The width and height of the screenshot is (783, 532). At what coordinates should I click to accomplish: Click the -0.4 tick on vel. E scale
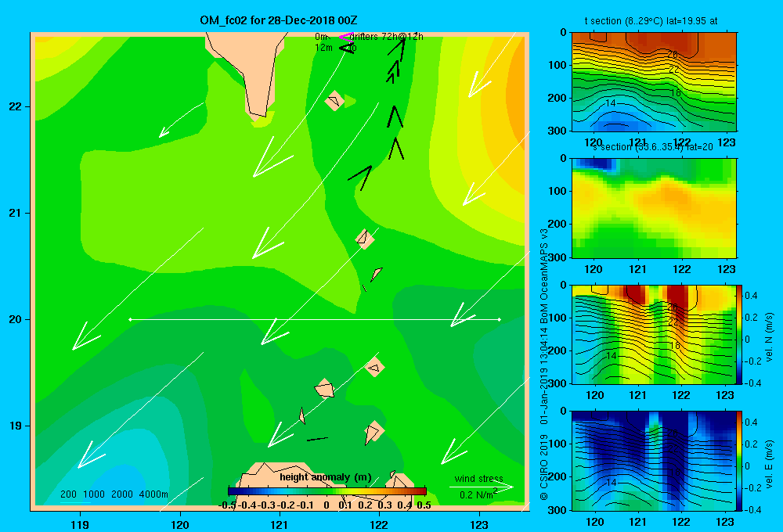752,509
